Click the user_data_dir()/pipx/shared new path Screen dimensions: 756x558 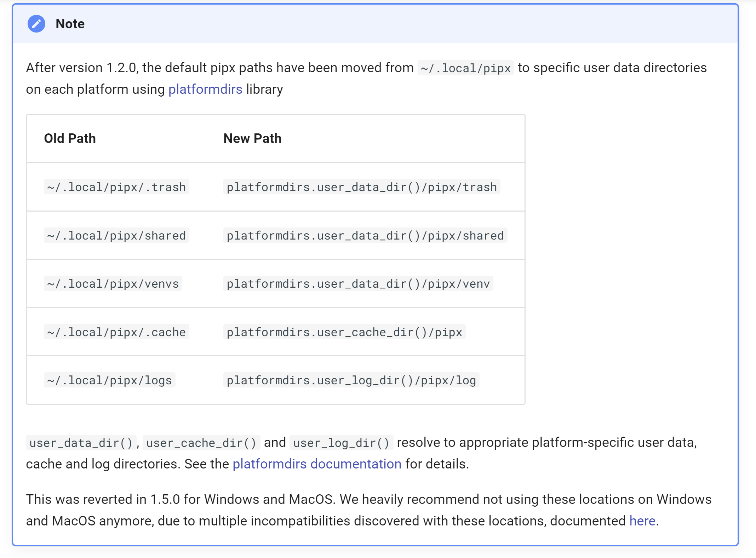[365, 235]
